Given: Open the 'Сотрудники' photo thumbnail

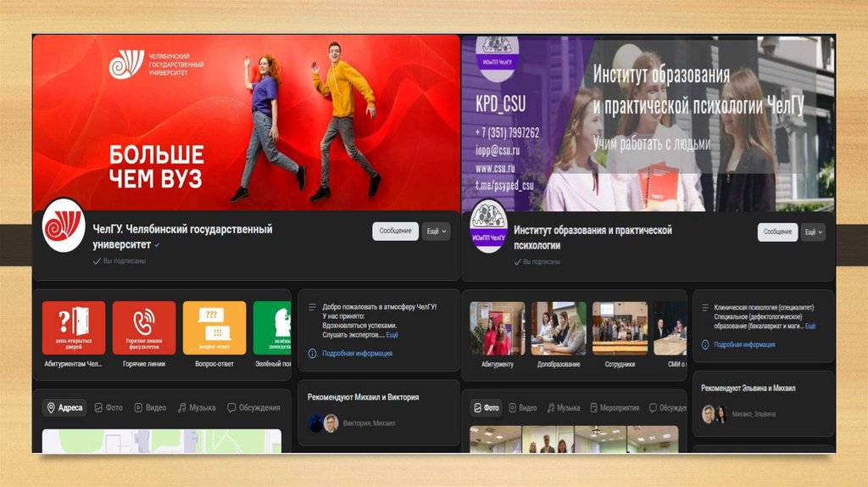Looking at the screenshot, I should [x=620, y=328].
